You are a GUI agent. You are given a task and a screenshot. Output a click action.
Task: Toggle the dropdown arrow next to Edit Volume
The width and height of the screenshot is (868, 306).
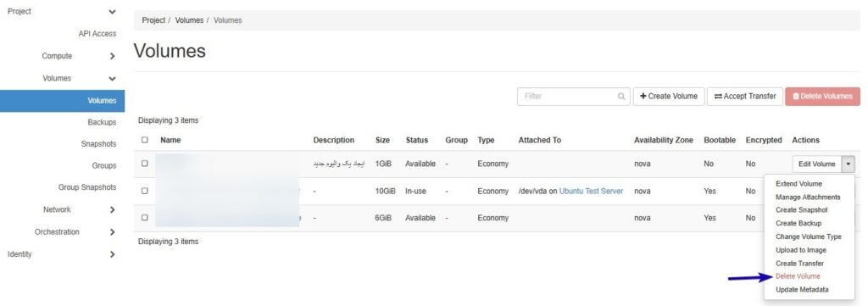tap(849, 164)
